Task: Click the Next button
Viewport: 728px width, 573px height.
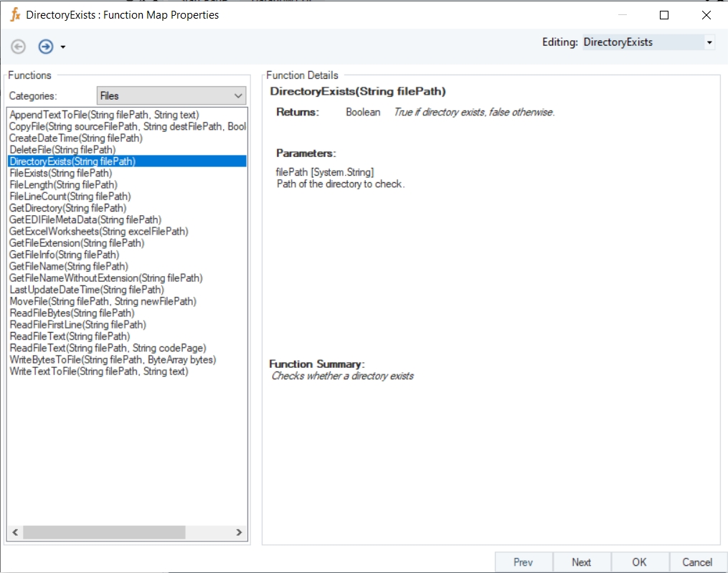Action: point(581,562)
